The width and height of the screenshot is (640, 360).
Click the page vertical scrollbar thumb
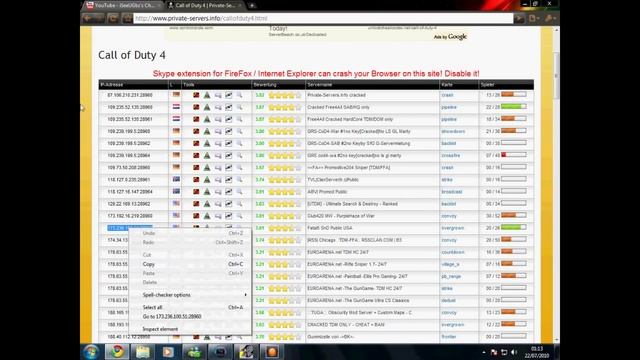point(556,76)
